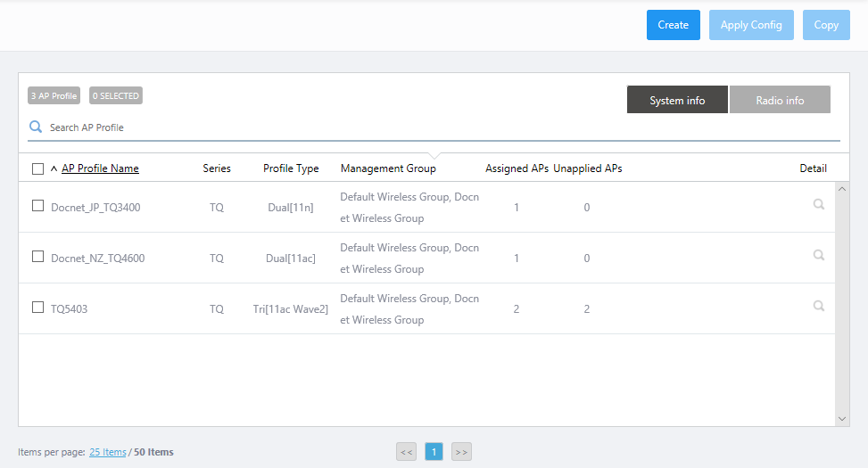
Task: Go to next page with >> button
Action: click(461, 452)
